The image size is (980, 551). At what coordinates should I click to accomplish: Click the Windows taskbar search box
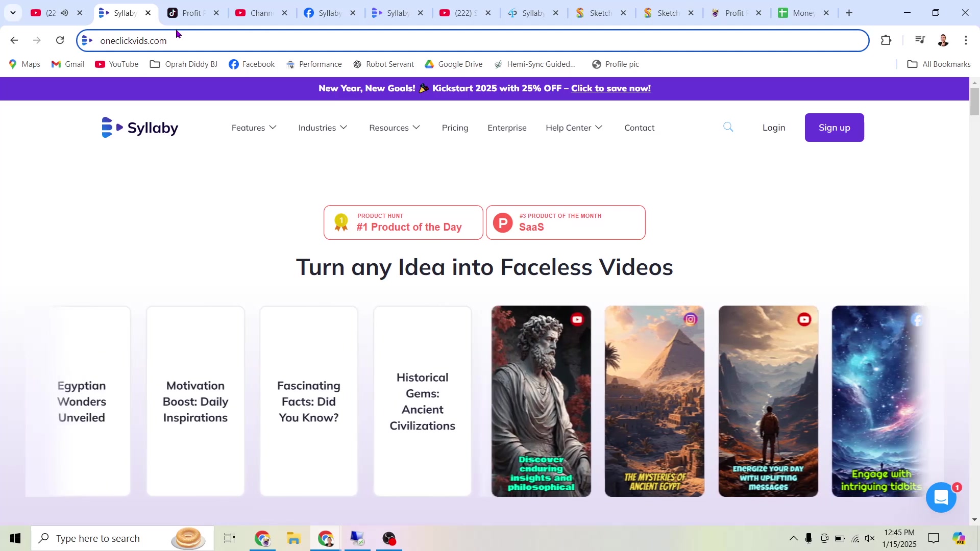coord(122,538)
